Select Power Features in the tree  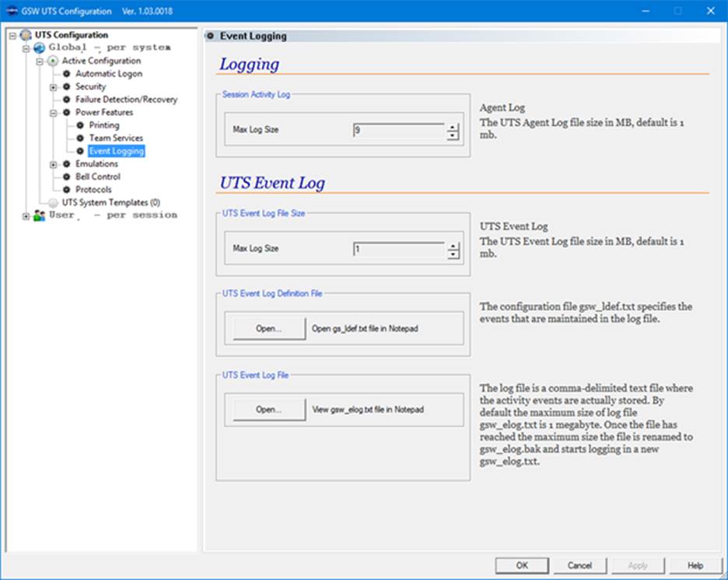pos(104,112)
